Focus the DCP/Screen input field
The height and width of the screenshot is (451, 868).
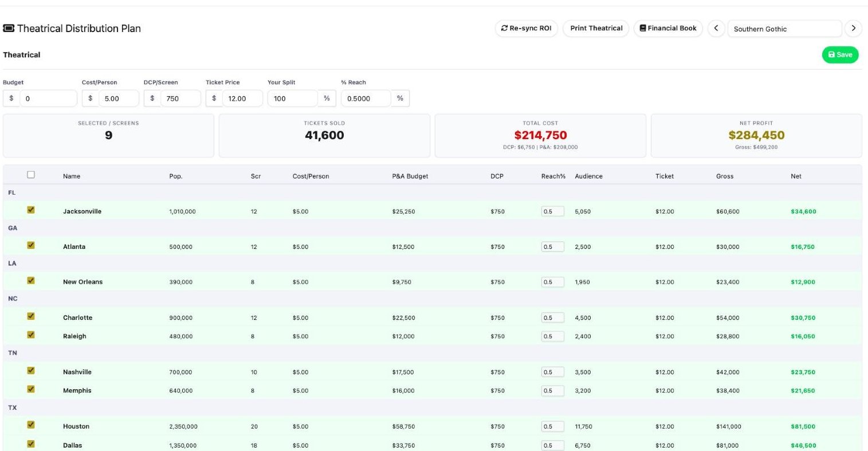tap(180, 98)
